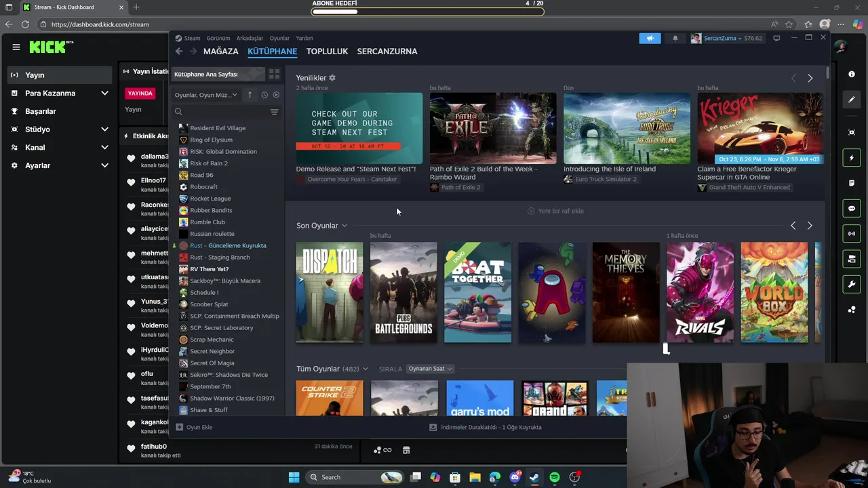Go back with Steam's left arrow

click(179, 51)
